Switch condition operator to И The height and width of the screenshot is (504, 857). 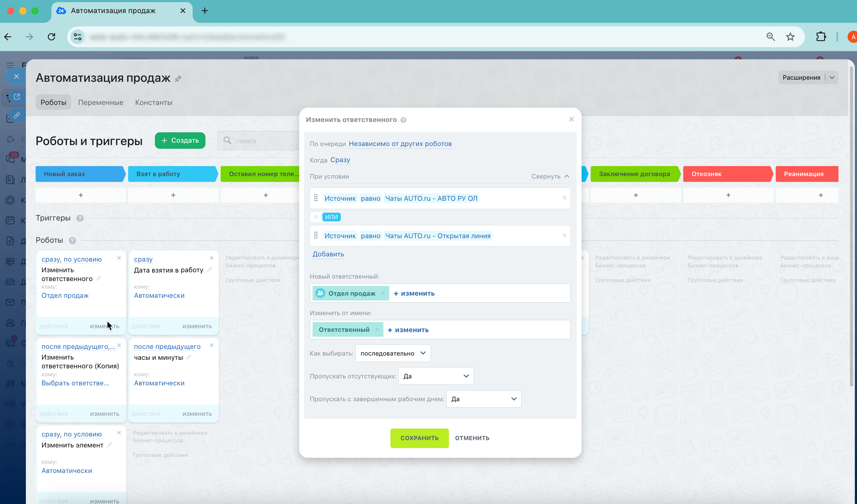(316, 217)
